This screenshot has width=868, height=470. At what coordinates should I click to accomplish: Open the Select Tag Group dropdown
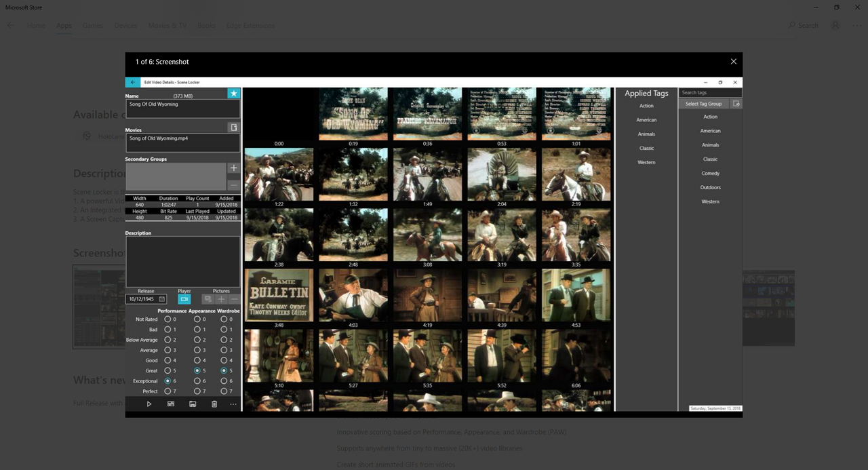tap(704, 104)
